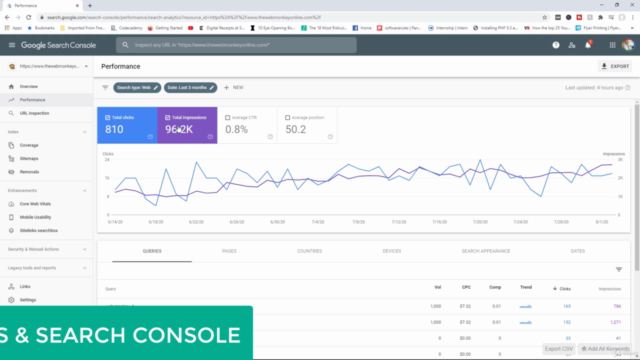640x360 pixels.
Task: Open Codecademy bookmark
Action: (127, 28)
